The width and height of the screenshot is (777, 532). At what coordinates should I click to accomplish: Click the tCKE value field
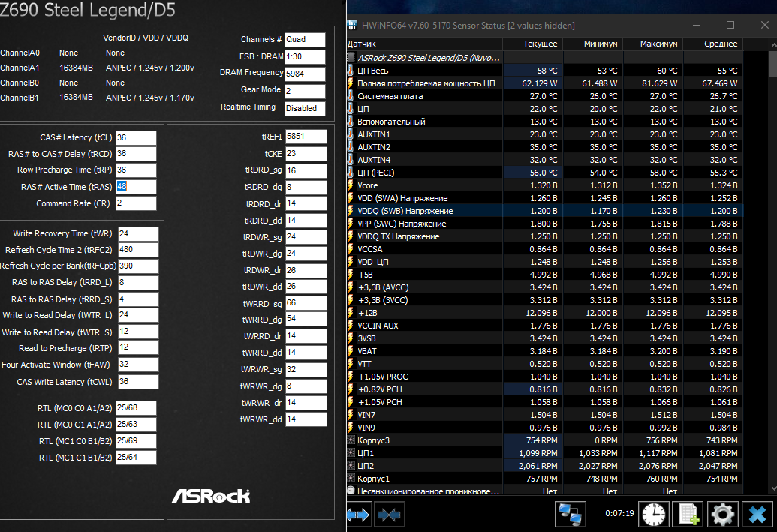(x=306, y=154)
